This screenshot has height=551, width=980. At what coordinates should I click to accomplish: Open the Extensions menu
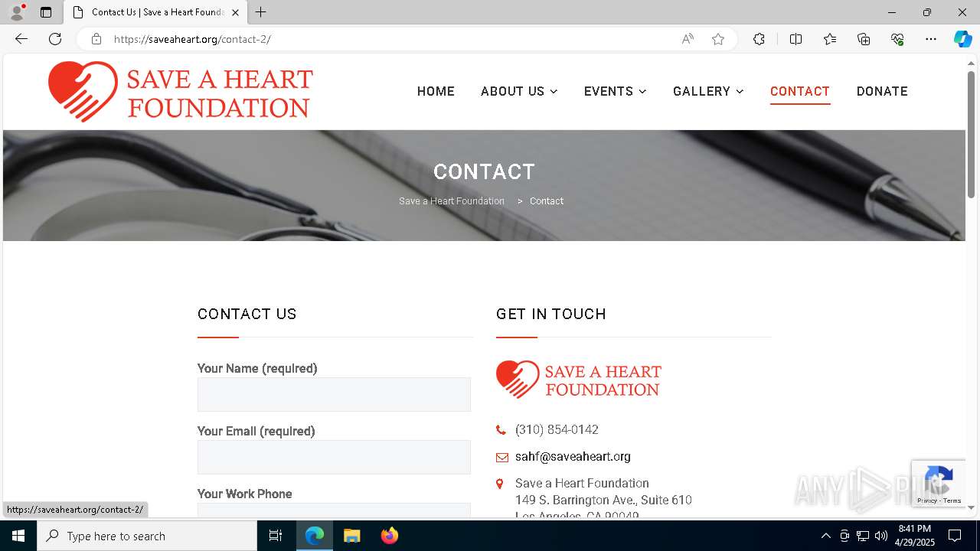coord(759,39)
